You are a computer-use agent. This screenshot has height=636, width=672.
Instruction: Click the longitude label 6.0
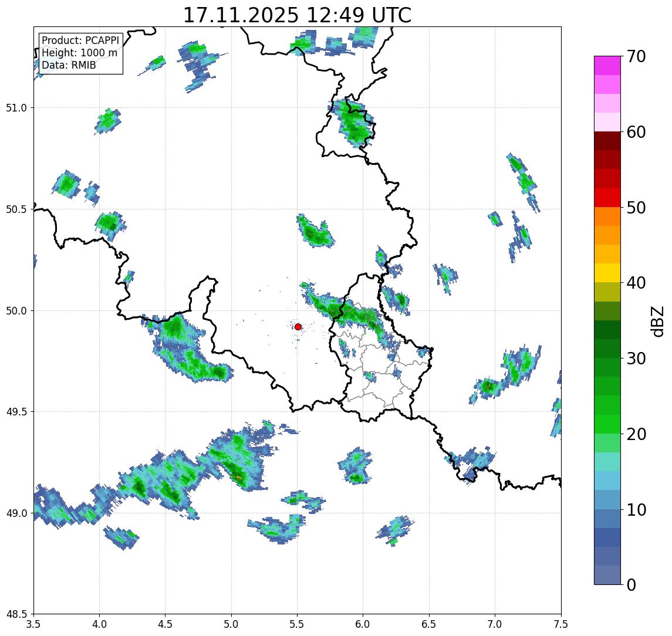363,624
